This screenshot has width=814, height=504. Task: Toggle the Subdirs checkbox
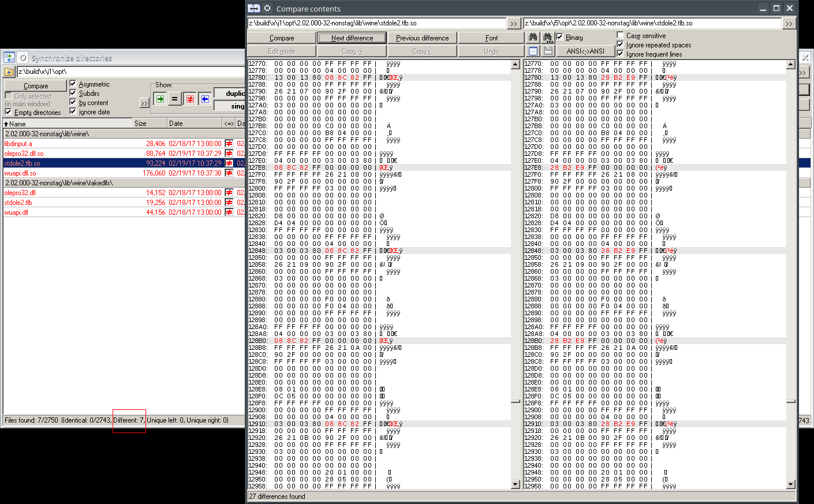coord(73,93)
